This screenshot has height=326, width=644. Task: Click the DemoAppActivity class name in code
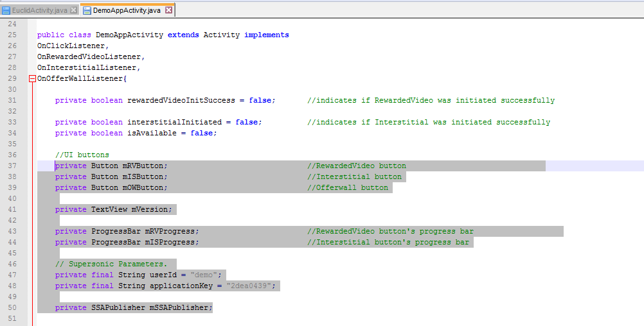(x=129, y=35)
